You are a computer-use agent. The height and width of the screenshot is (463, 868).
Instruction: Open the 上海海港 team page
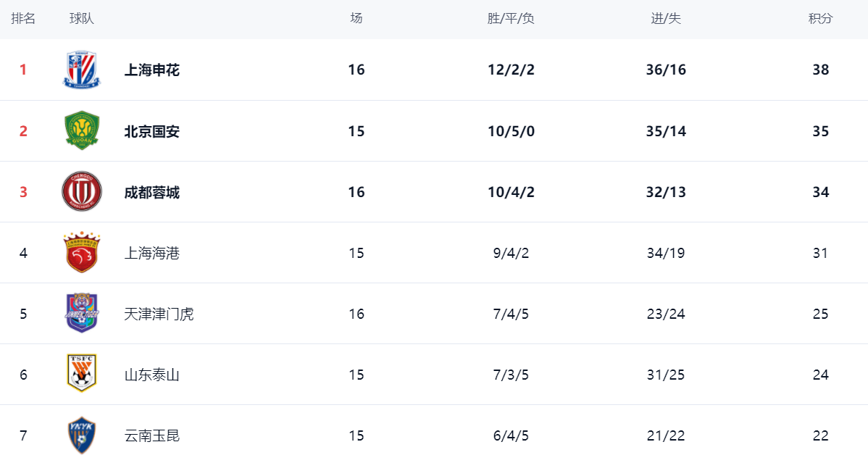pyautogui.click(x=152, y=253)
